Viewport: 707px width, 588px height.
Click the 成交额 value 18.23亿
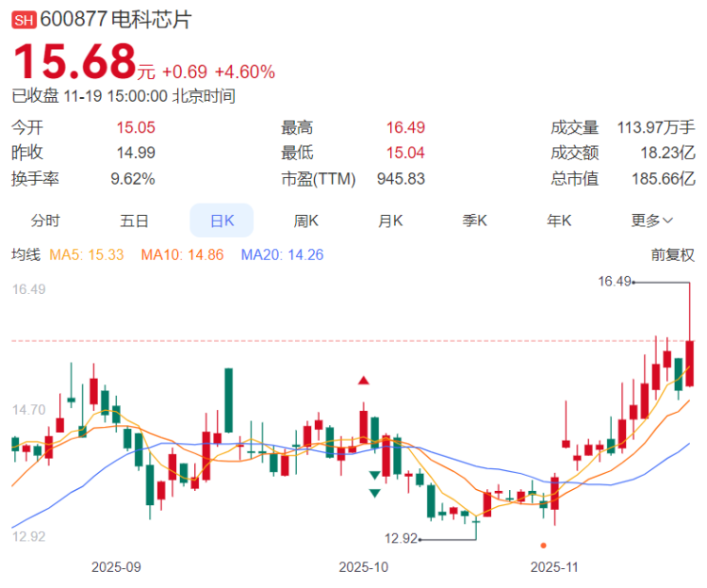(x=667, y=153)
